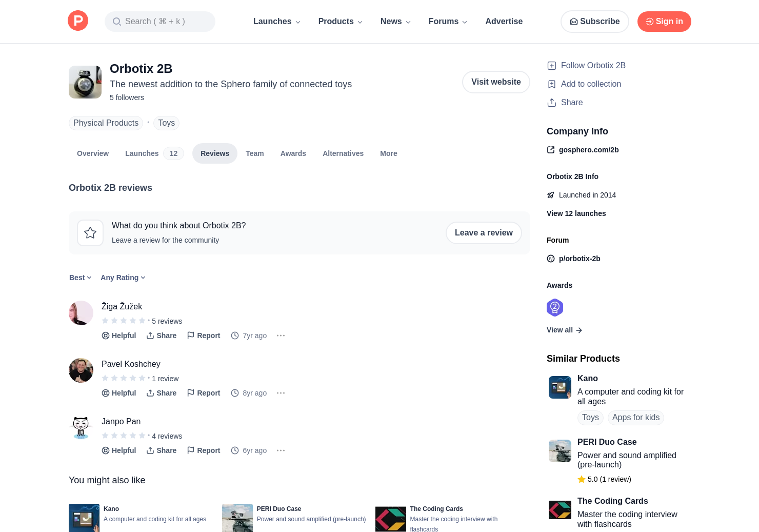Image resolution: width=759 pixels, height=532 pixels.
Task: Click the Product Hunt logo
Action: (78, 21)
